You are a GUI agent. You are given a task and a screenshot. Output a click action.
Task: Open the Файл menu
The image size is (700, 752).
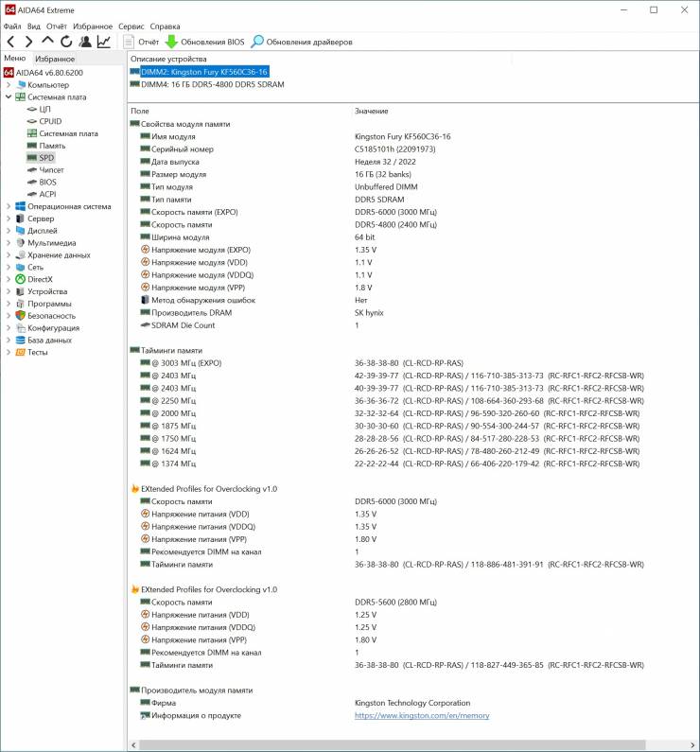[x=12, y=26]
